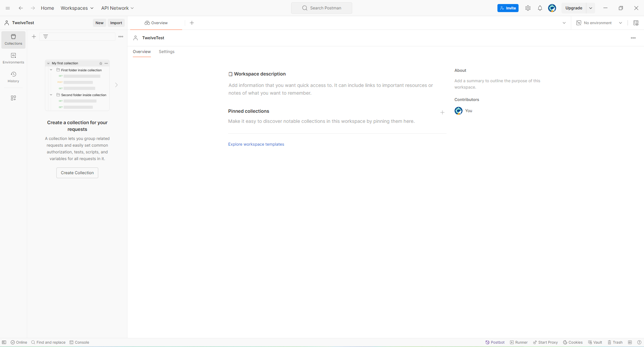Click the Online status indicator
The image size is (644, 347).
(x=19, y=342)
